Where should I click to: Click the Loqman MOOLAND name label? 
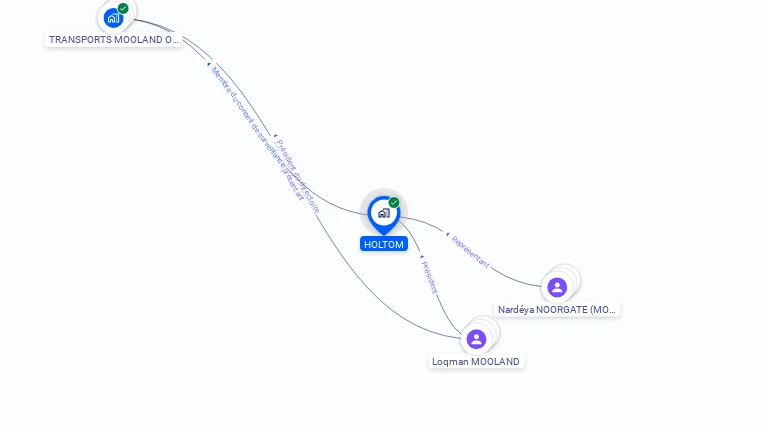pos(476,361)
